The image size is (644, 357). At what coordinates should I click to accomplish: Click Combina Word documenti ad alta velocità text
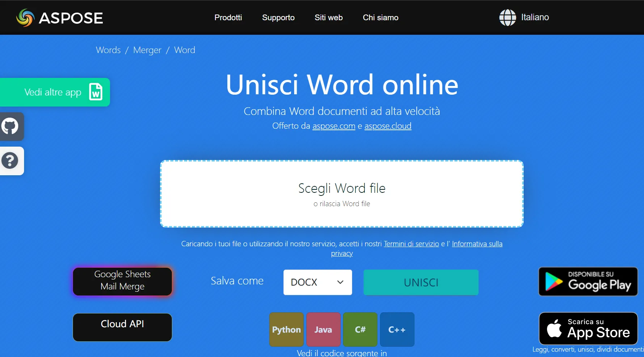[x=342, y=111]
